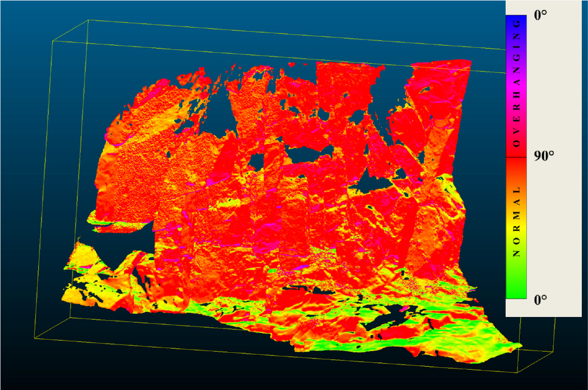Click the beige legend panel background
This screenshot has width=588, height=390.
click(x=562, y=233)
